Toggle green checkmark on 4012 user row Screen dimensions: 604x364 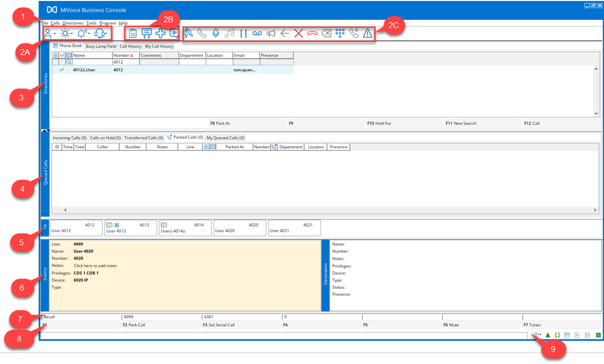click(x=62, y=70)
